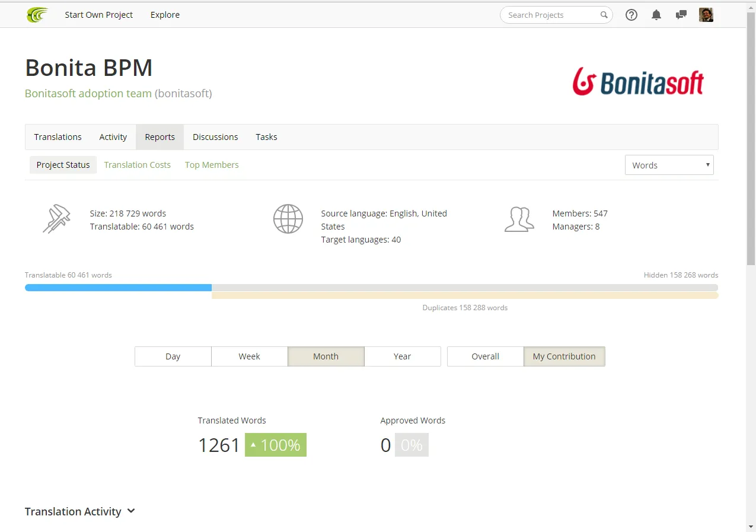The height and width of the screenshot is (532, 756).
Task: Click the "Size: 218 729 words" text
Action: coord(128,214)
